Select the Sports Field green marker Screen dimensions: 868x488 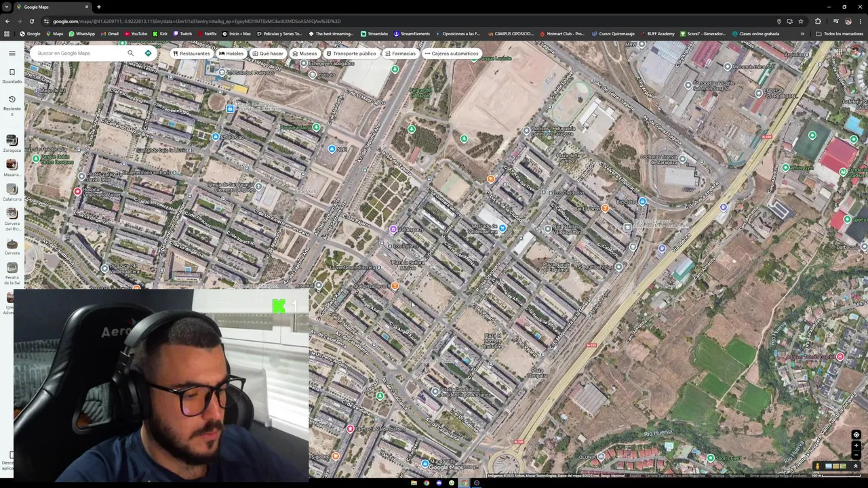tap(710, 458)
